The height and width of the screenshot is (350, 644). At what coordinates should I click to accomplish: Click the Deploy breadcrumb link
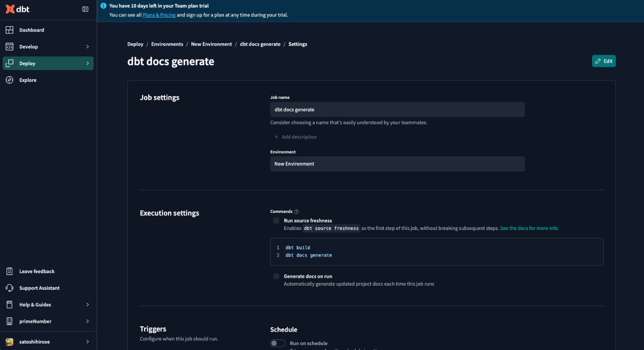click(x=135, y=44)
